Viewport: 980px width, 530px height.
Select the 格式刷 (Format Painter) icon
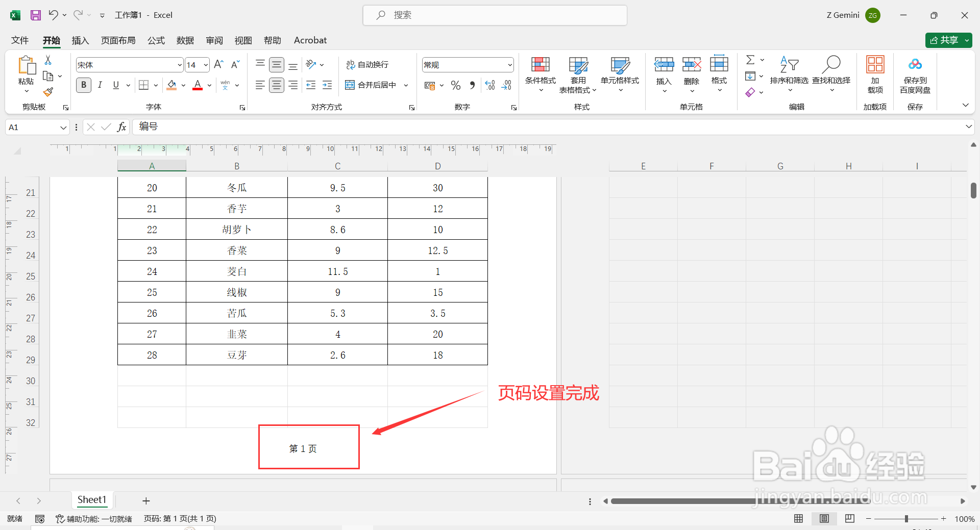tap(48, 92)
